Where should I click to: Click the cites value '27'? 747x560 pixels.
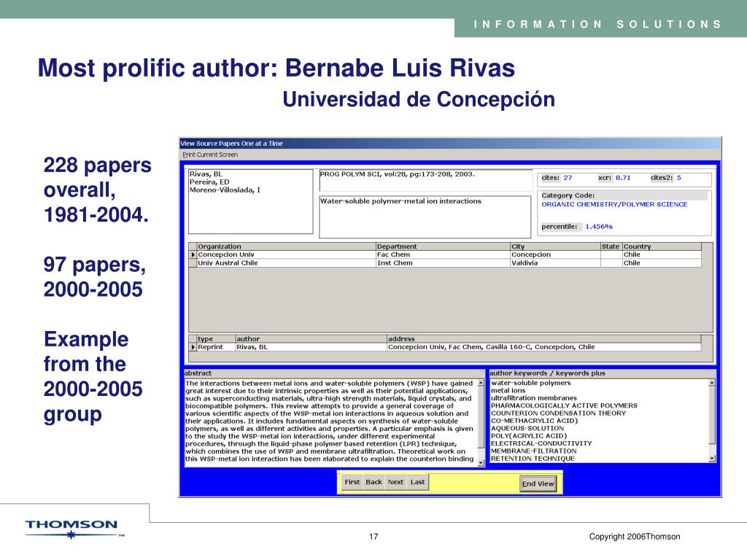coord(568,178)
